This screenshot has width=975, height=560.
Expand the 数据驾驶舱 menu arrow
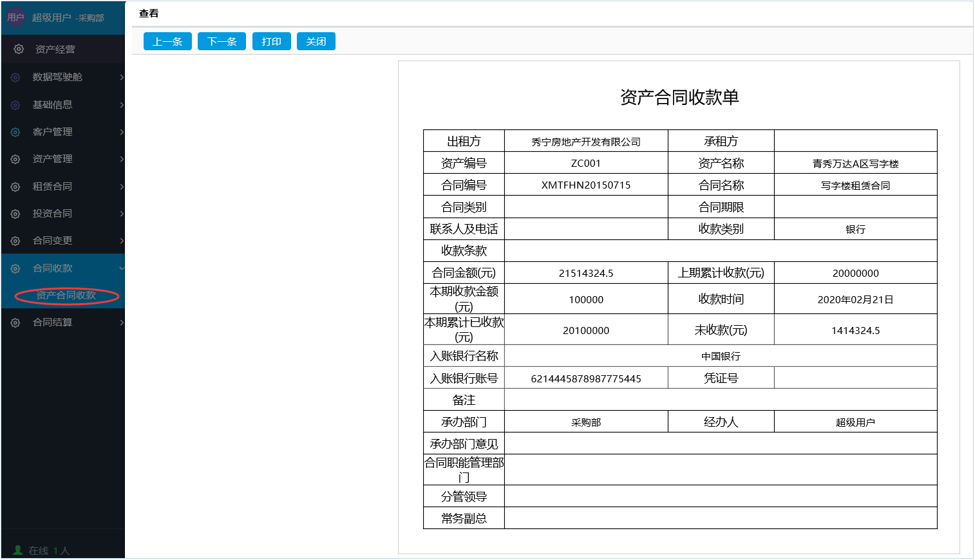coord(121,77)
